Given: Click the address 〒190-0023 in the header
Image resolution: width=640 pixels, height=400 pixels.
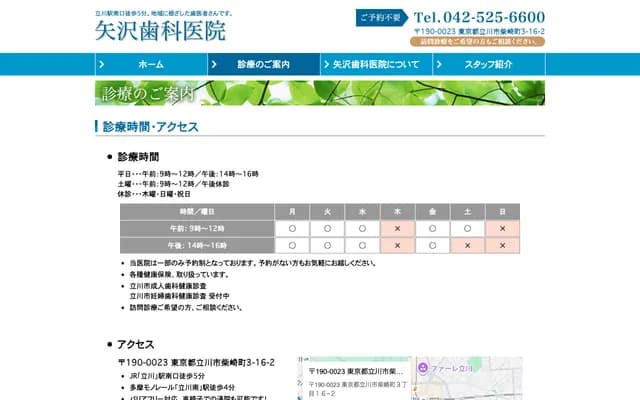Looking at the screenshot, I should [479, 31].
